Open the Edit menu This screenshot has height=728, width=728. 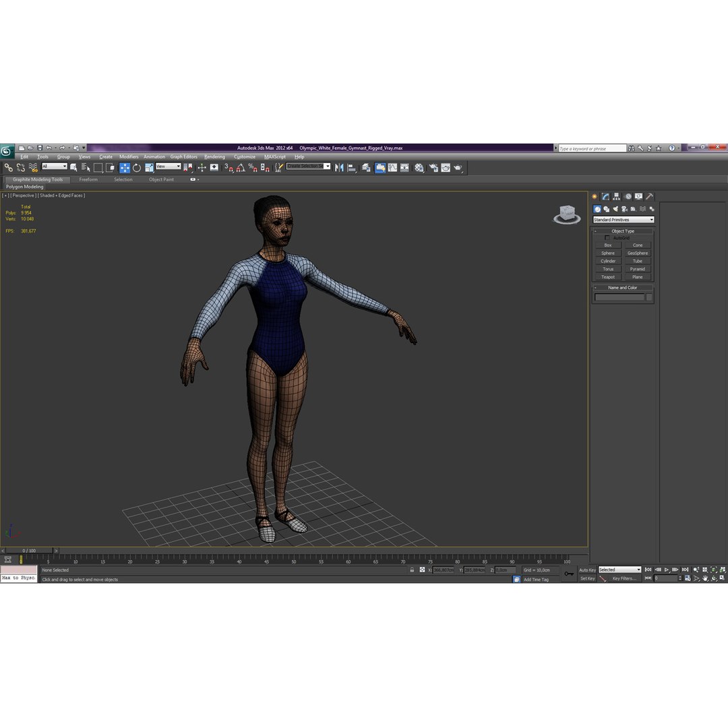pos(24,157)
